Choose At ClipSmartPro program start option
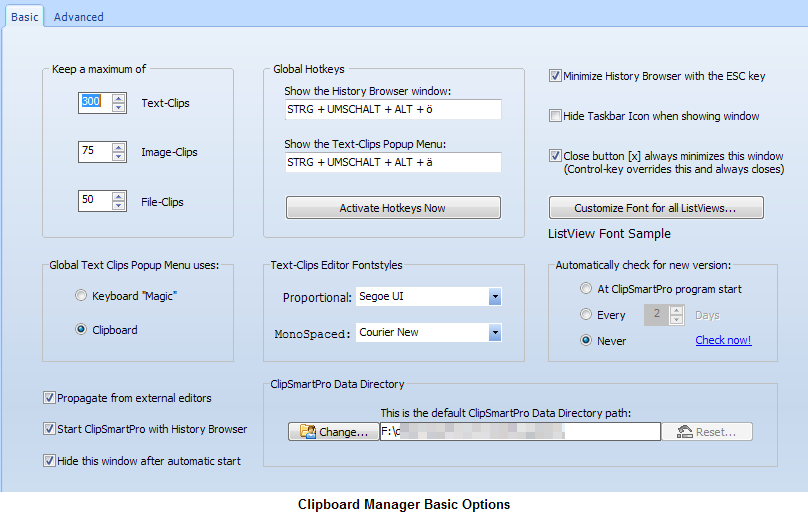 point(586,289)
